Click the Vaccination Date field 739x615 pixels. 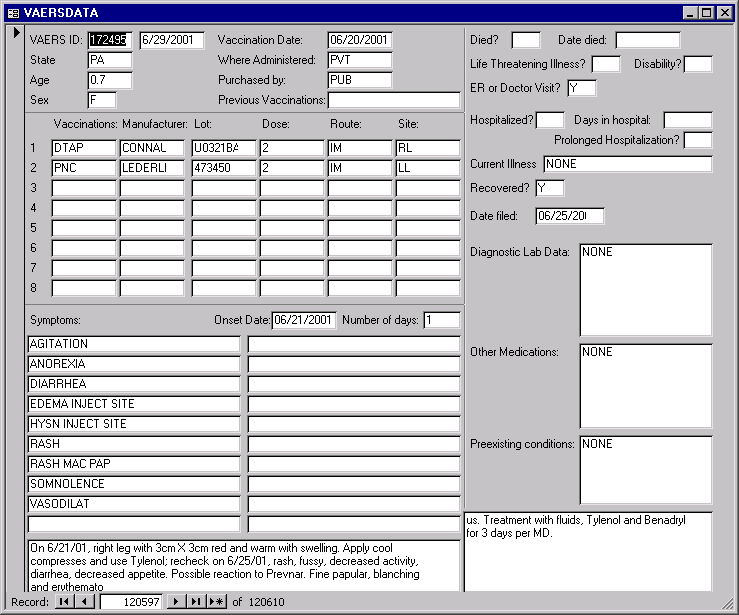click(x=360, y=40)
